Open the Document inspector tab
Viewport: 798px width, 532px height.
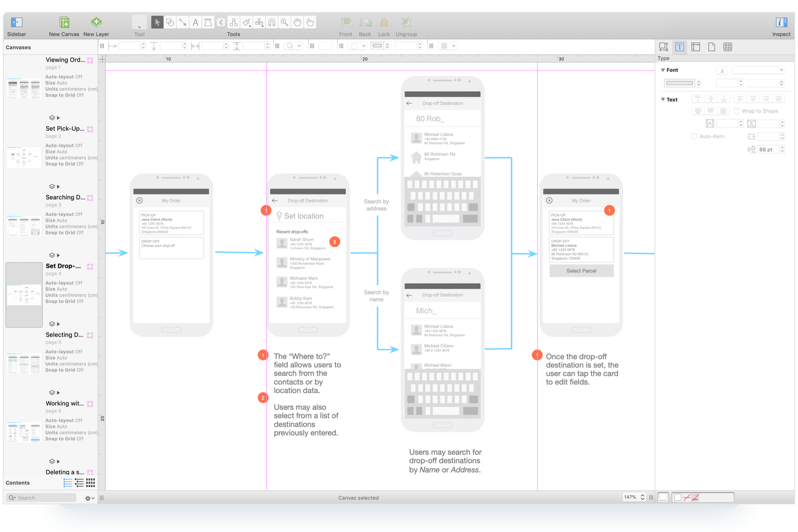(x=712, y=47)
